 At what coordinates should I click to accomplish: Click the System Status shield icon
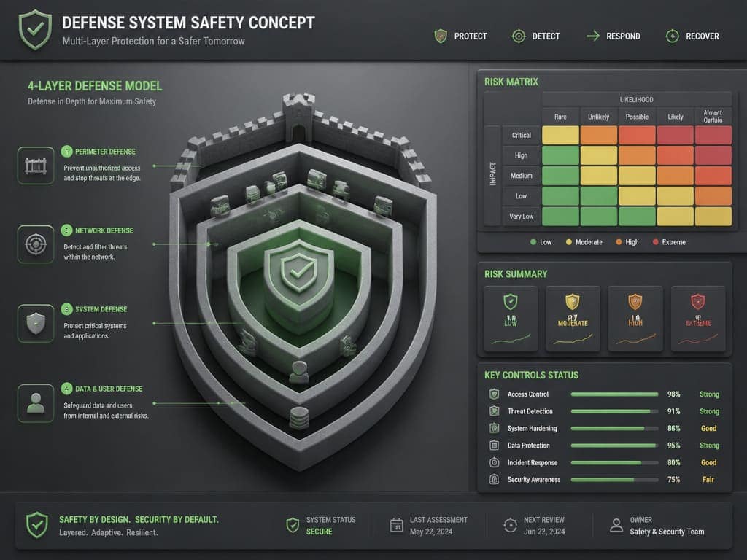293,526
